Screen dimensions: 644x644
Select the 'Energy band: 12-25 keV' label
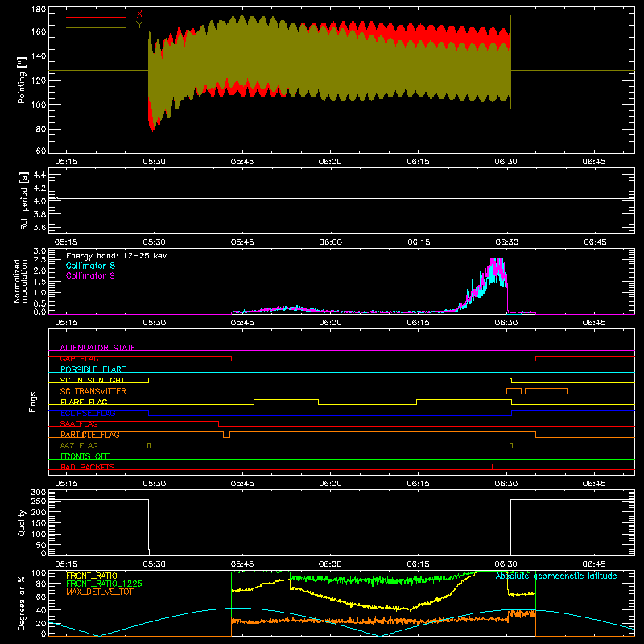click(117, 256)
